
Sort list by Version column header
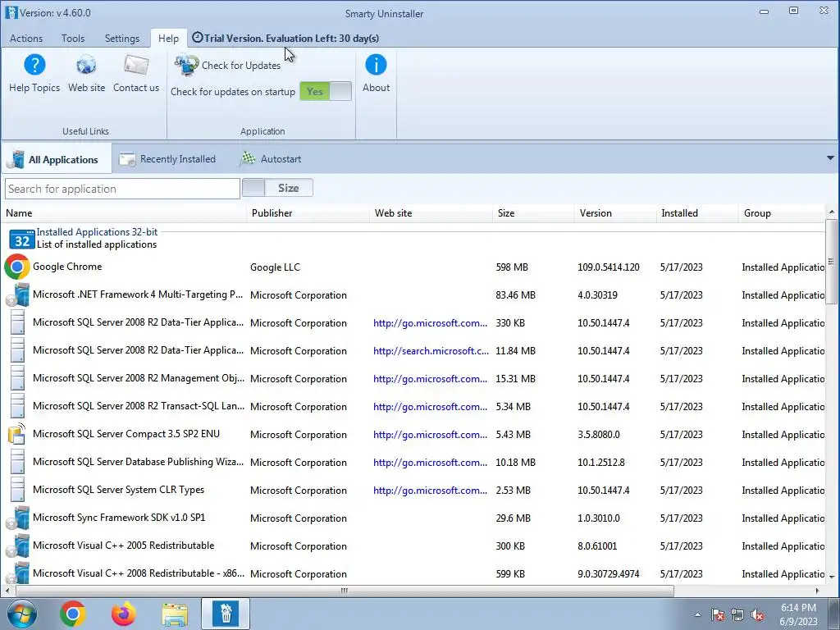point(615,213)
